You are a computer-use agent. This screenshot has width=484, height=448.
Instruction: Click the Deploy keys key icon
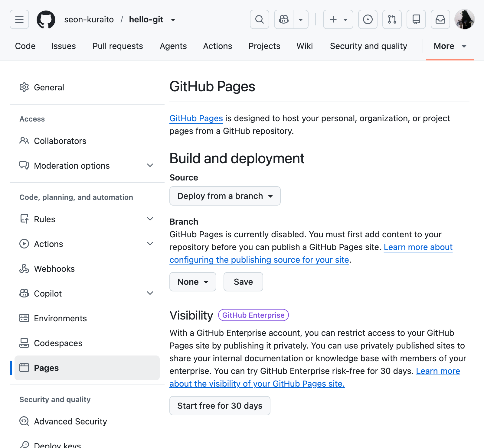[24, 445]
